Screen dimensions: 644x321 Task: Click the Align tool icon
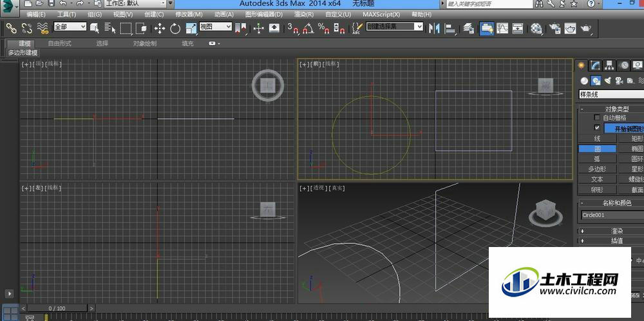(x=451, y=28)
